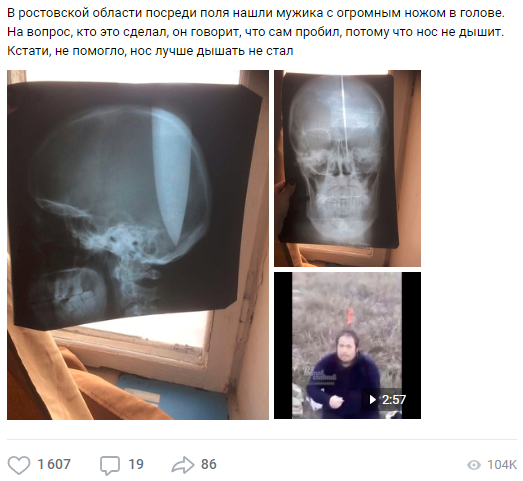The width and height of the screenshot is (523, 481).
Task: Click the 86 shares count
Action: pyautogui.click(x=209, y=464)
